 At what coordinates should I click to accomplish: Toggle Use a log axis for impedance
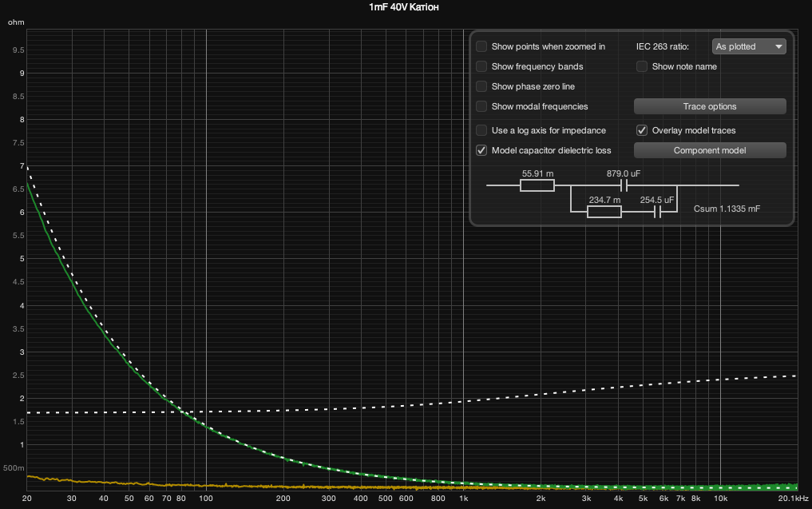coord(481,130)
